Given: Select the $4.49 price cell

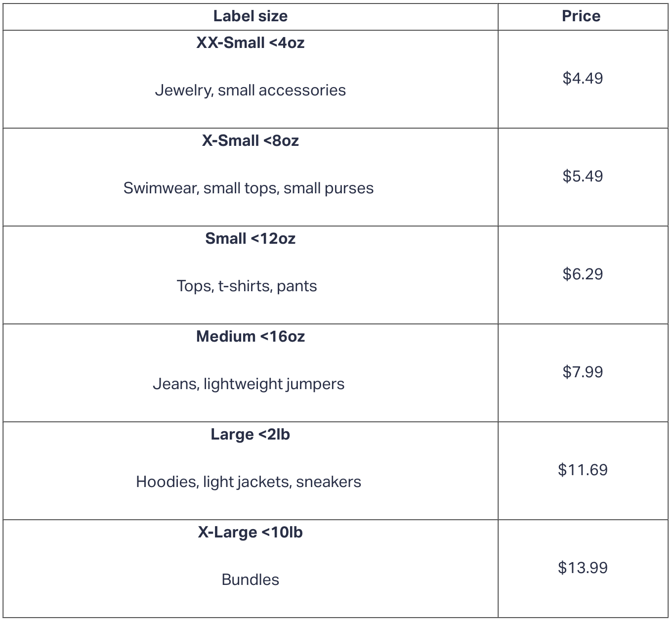Looking at the screenshot, I should click(x=583, y=78).
